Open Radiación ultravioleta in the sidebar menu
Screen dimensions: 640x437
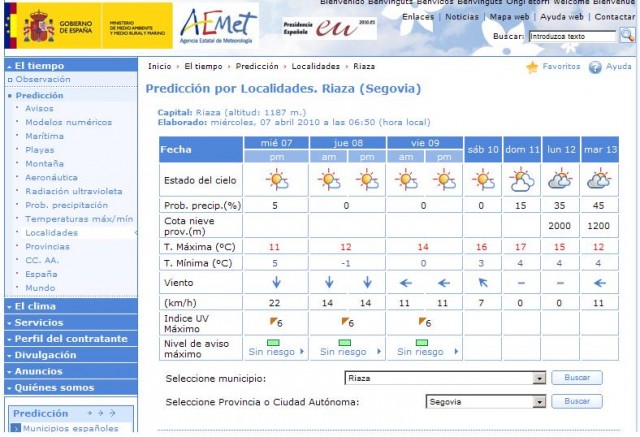pos(74,191)
